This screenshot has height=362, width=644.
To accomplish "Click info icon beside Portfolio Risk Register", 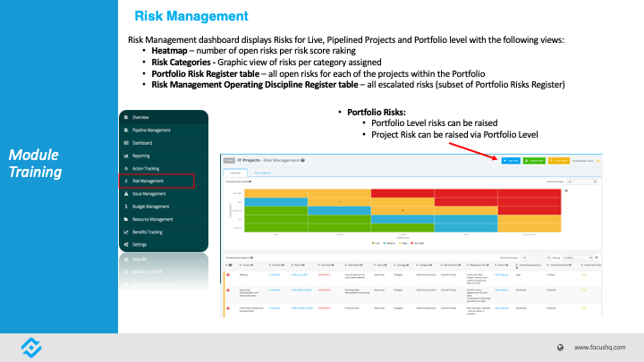I will (251, 257).
